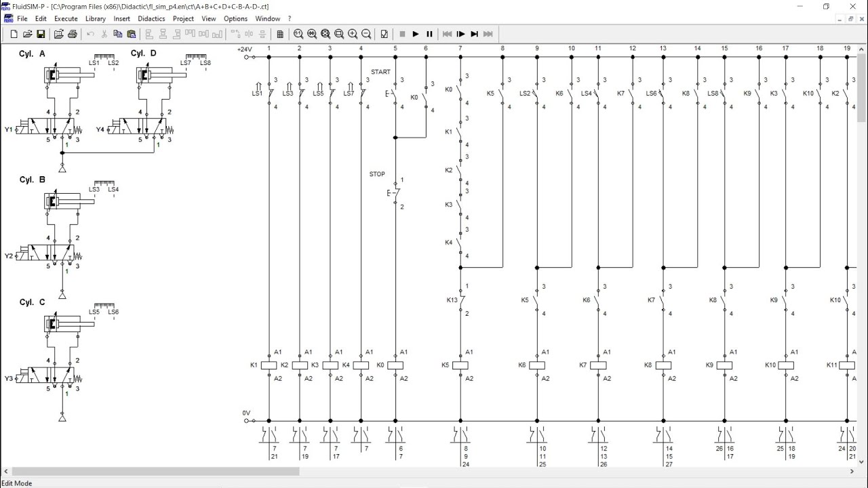The image size is (868, 488).
Task: Open the Options menu
Action: (x=236, y=19)
